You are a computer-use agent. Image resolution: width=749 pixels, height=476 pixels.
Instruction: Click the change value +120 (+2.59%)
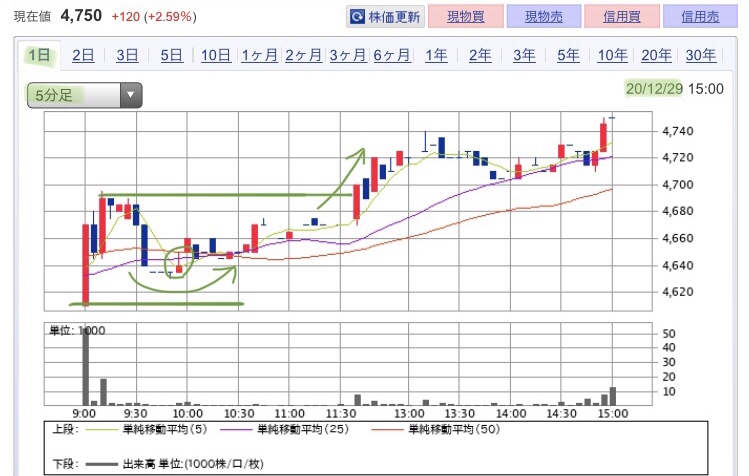coord(154,17)
